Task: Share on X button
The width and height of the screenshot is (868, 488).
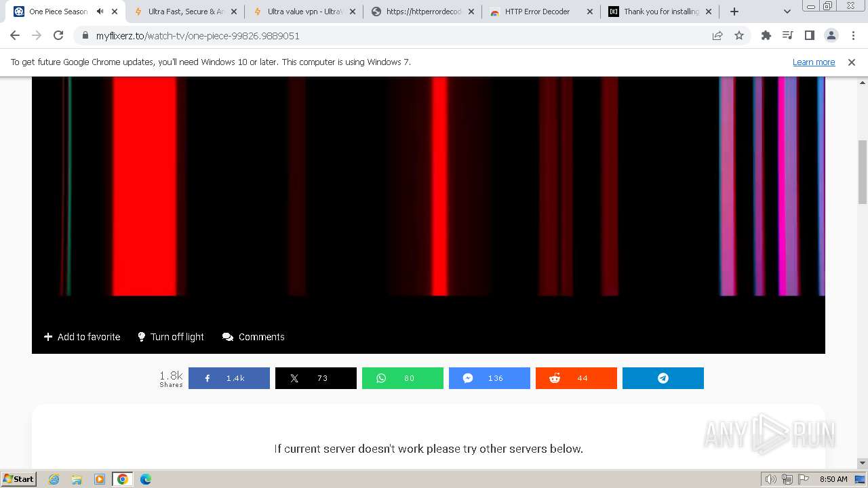Action: coord(316,378)
